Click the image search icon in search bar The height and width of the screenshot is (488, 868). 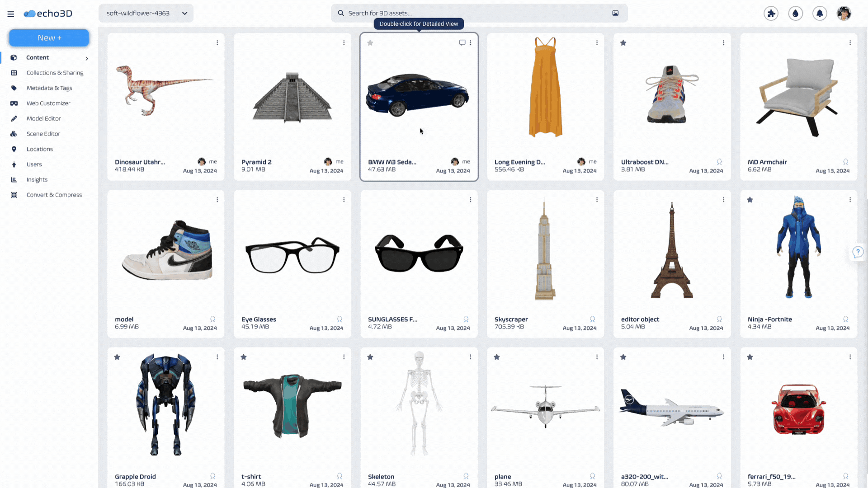tap(616, 13)
